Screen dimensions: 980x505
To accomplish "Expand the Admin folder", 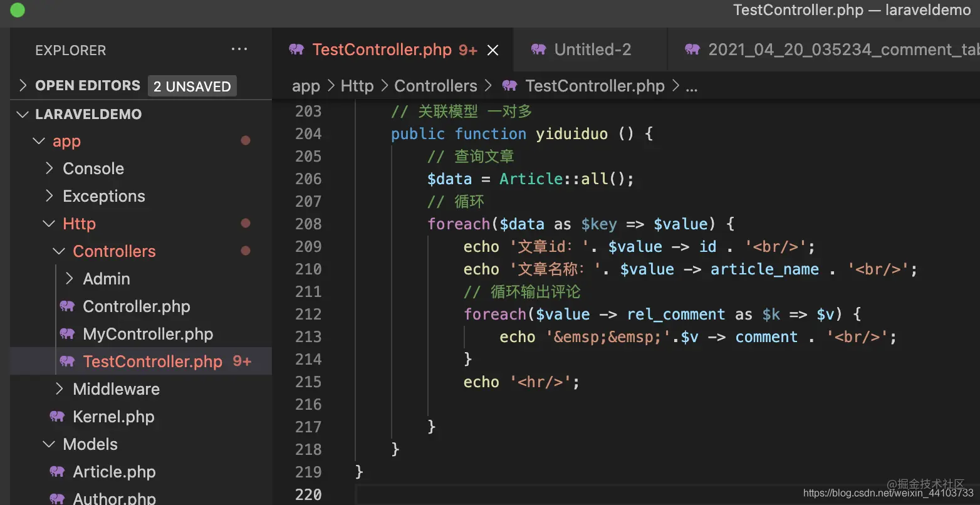I will [x=70, y=279].
